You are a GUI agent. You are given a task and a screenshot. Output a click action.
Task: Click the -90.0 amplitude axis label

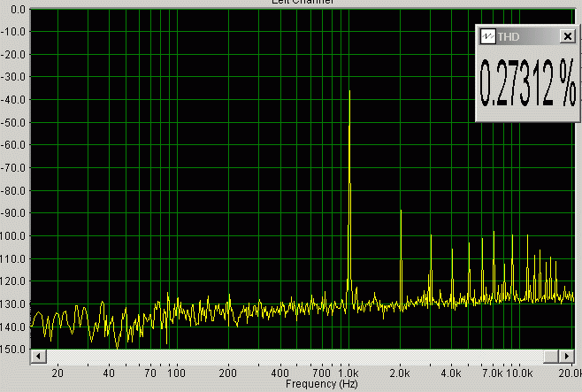13,213
